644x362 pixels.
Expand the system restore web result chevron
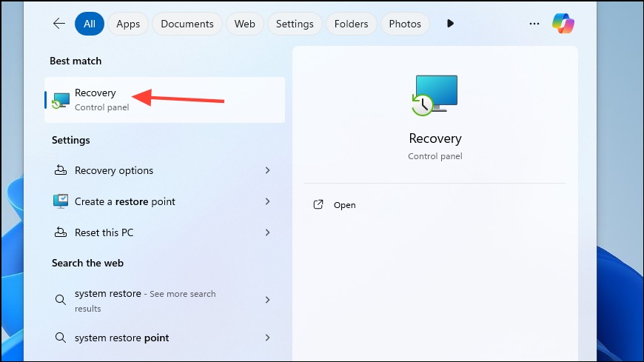tap(267, 300)
